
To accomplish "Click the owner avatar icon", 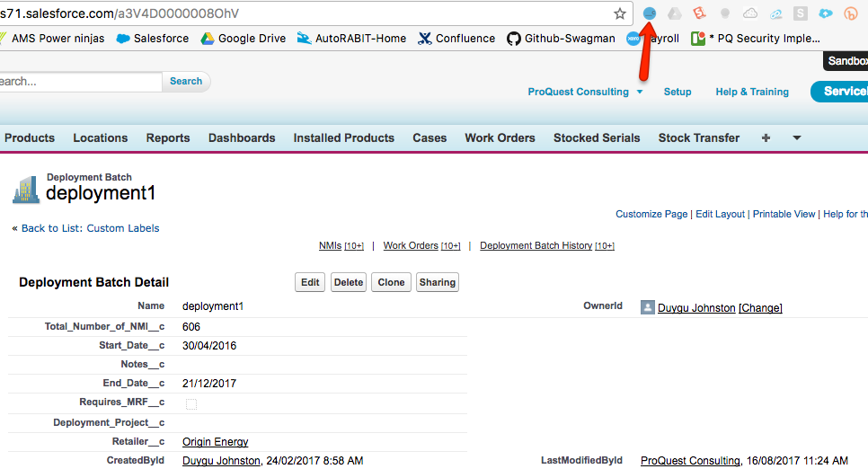I will 647,306.
